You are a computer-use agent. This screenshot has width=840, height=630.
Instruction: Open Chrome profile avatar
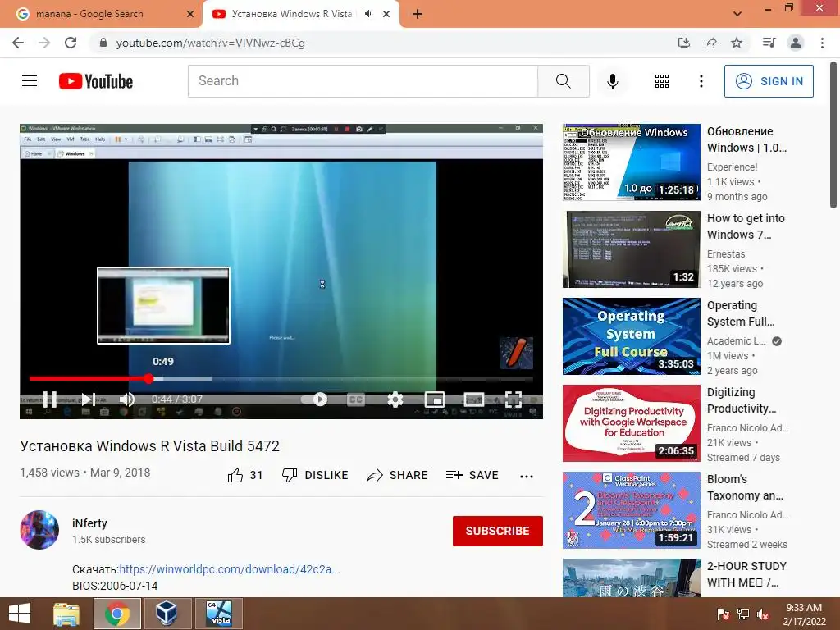pos(796,43)
